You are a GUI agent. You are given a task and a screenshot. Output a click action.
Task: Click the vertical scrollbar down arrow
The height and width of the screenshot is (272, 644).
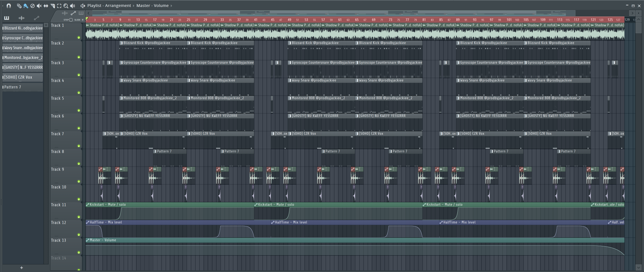coord(639,268)
